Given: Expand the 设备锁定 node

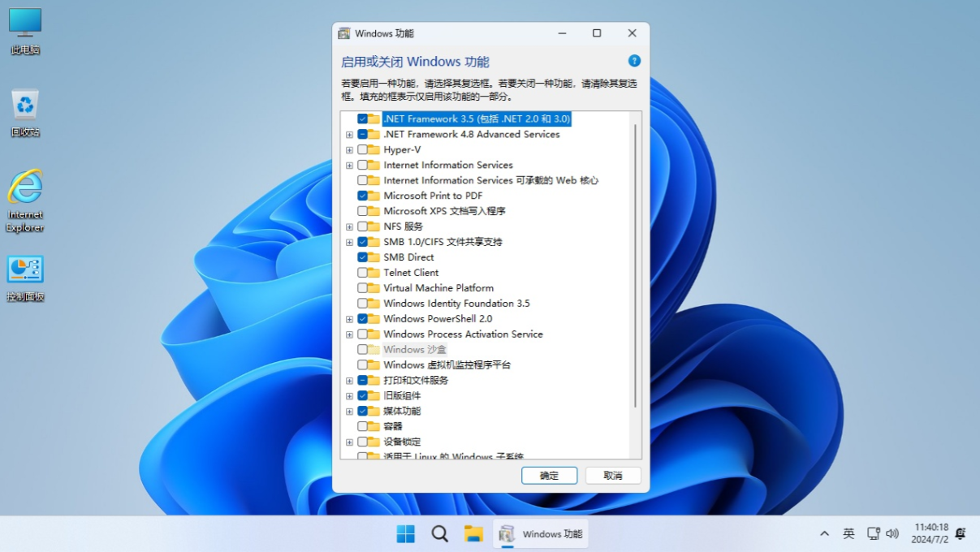Looking at the screenshot, I should coord(349,442).
